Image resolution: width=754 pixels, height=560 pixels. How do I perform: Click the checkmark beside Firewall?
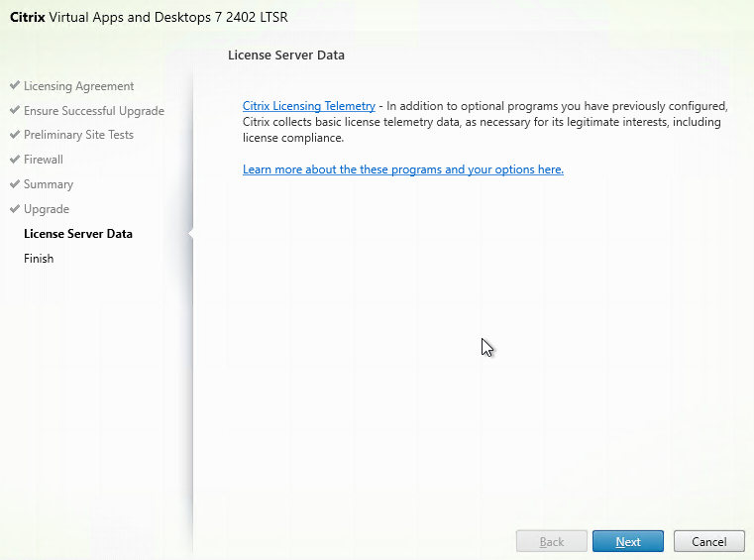(x=15, y=159)
